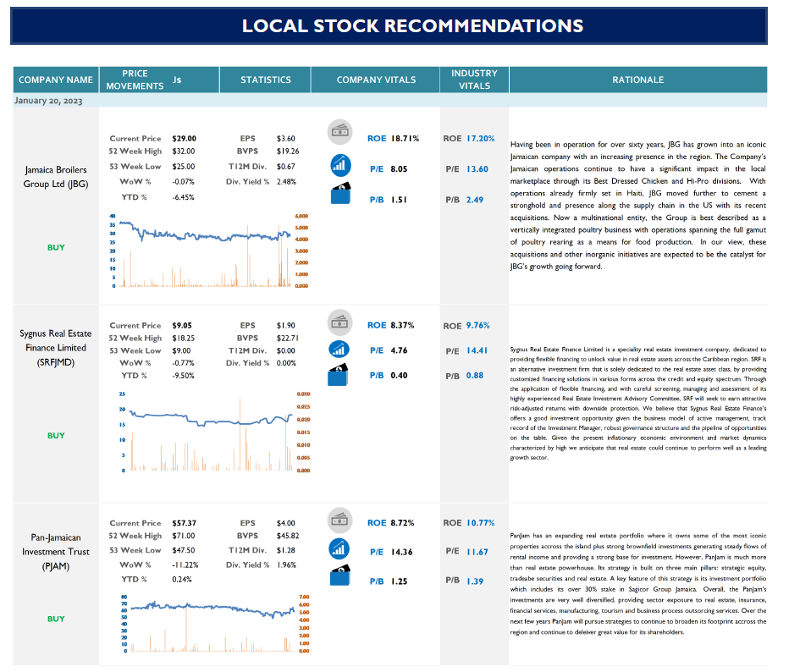Click the industry ROE 17.20% value
Image resolution: width=789 pixels, height=672 pixels.
coord(481,138)
